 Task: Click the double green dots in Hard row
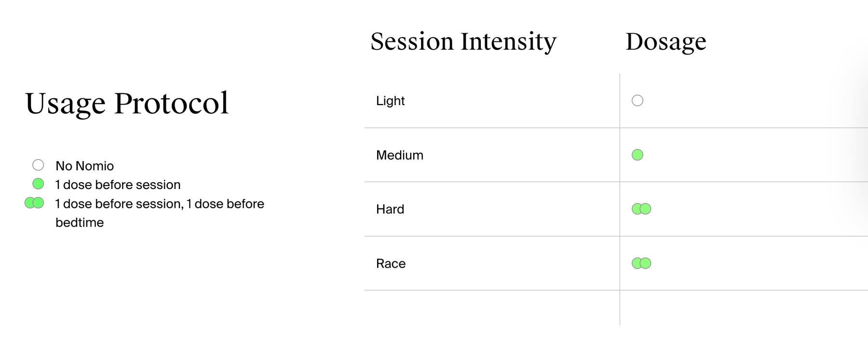pyautogui.click(x=641, y=209)
